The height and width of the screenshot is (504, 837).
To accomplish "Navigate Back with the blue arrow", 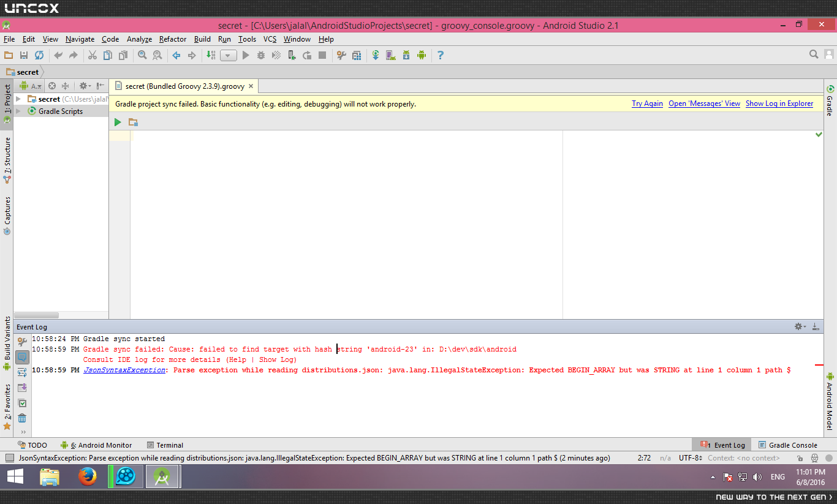I will 176,55.
